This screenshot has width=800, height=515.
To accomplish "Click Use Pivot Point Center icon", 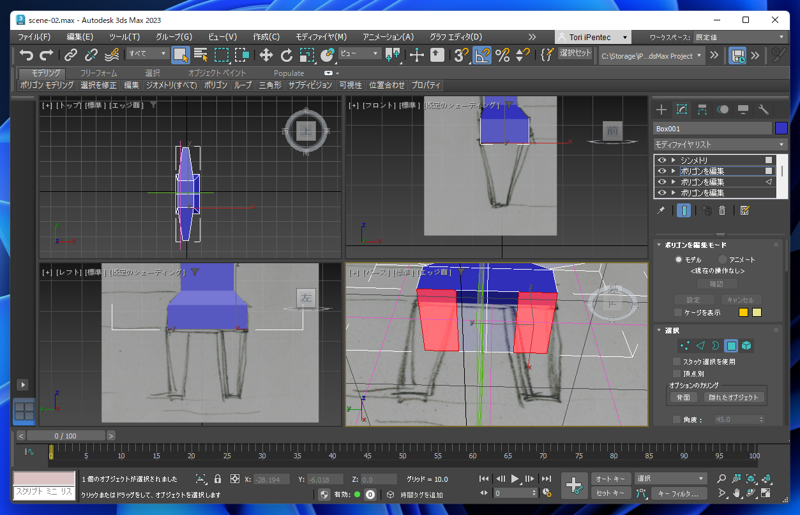I will click(393, 55).
